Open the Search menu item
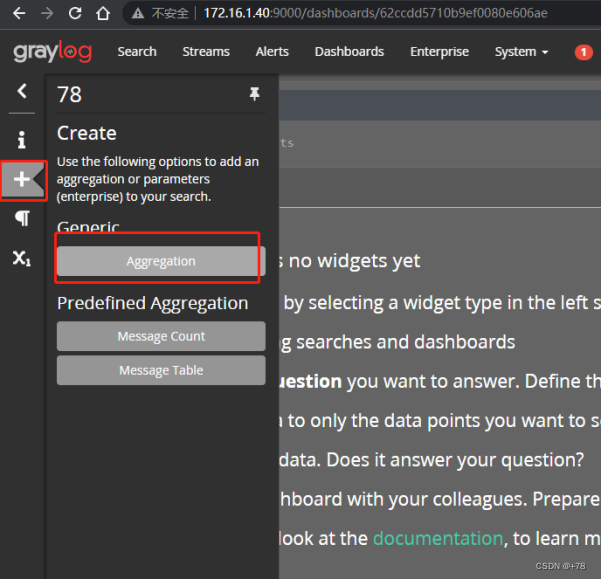 (x=137, y=51)
